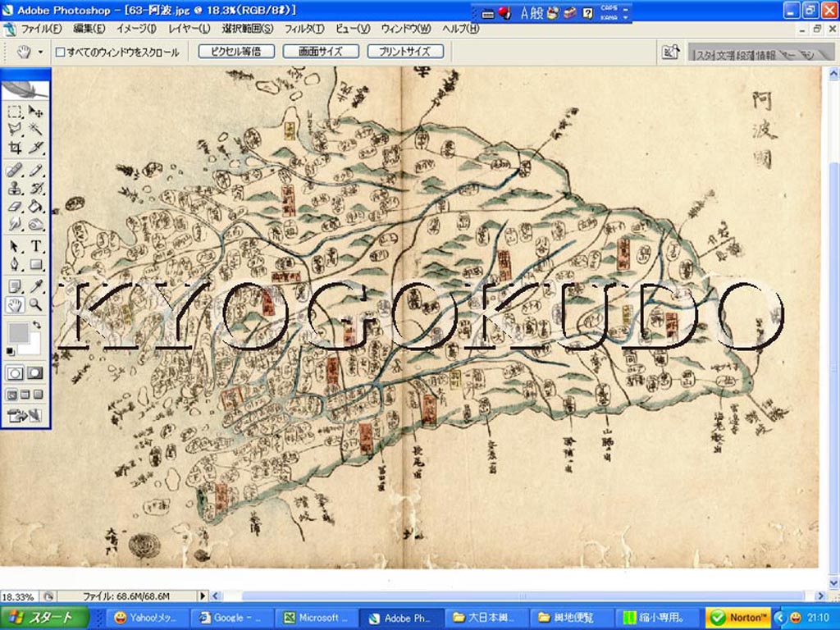Click horizontal scrollbar right arrow

[819, 596]
